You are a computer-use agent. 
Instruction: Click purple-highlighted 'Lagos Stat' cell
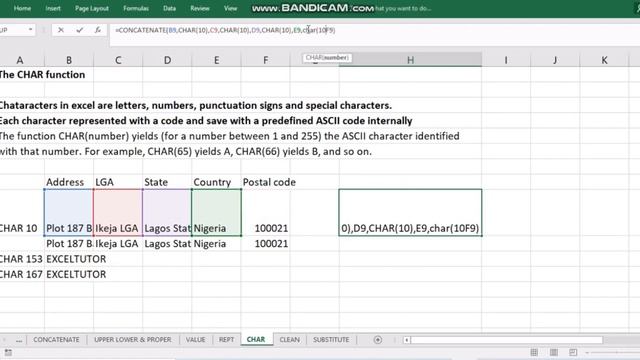[x=167, y=213]
